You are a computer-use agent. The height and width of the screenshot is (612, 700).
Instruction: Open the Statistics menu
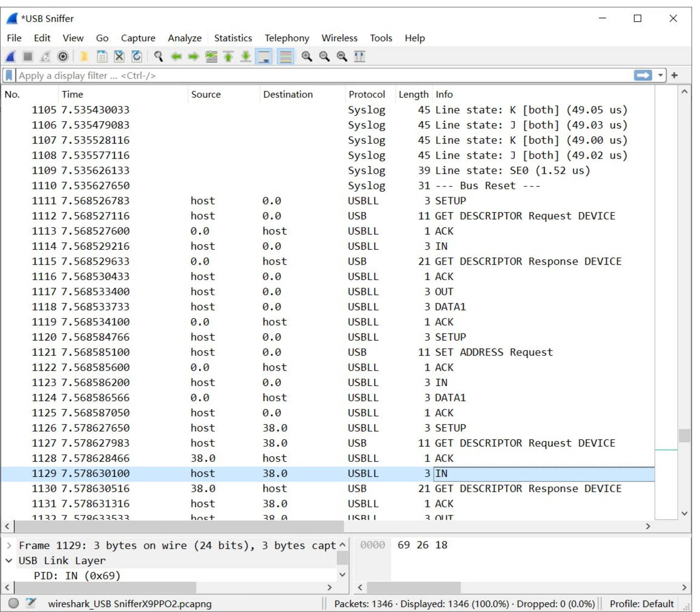233,38
